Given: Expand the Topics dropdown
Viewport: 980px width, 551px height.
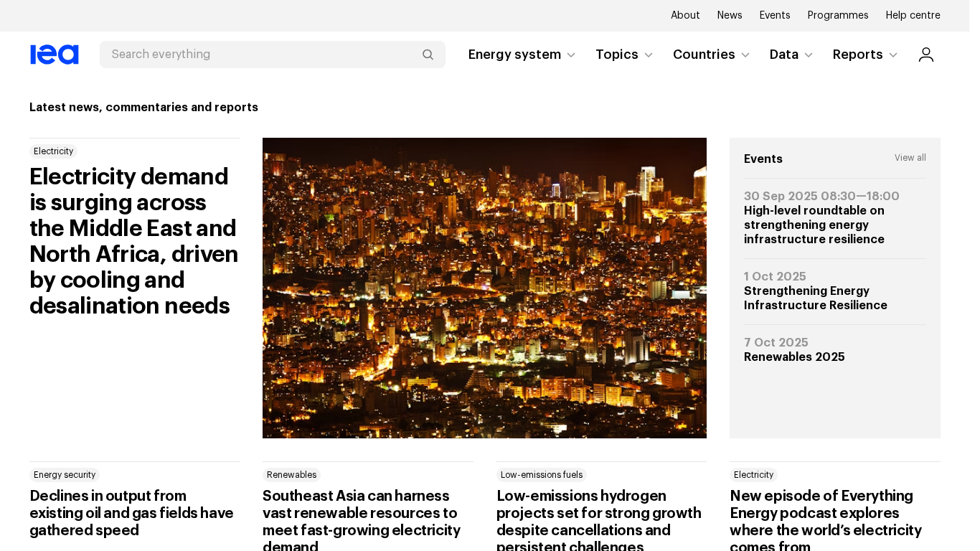Looking at the screenshot, I should tap(624, 55).
